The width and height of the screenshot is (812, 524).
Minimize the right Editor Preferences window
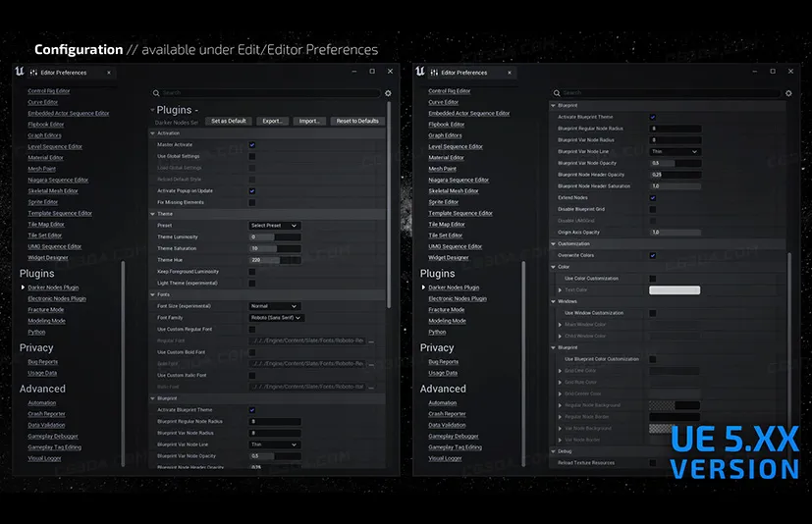point(754,71)
